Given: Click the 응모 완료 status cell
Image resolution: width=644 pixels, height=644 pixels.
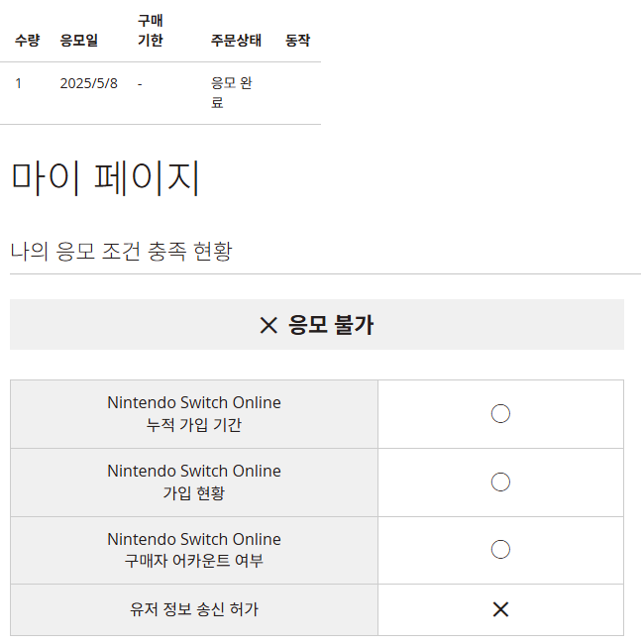Looking at the screenshot, I should tap(231, 93).
